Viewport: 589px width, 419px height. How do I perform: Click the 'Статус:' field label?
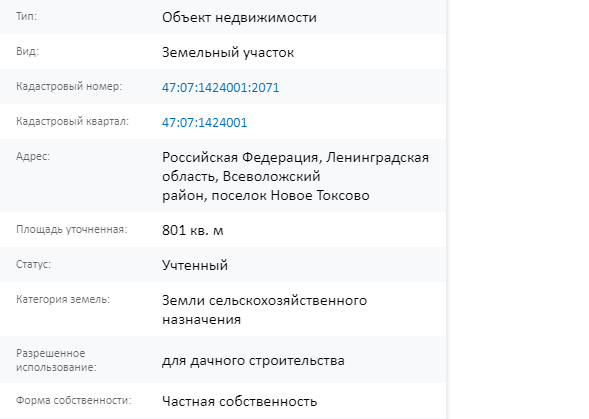tap(33, 264)
